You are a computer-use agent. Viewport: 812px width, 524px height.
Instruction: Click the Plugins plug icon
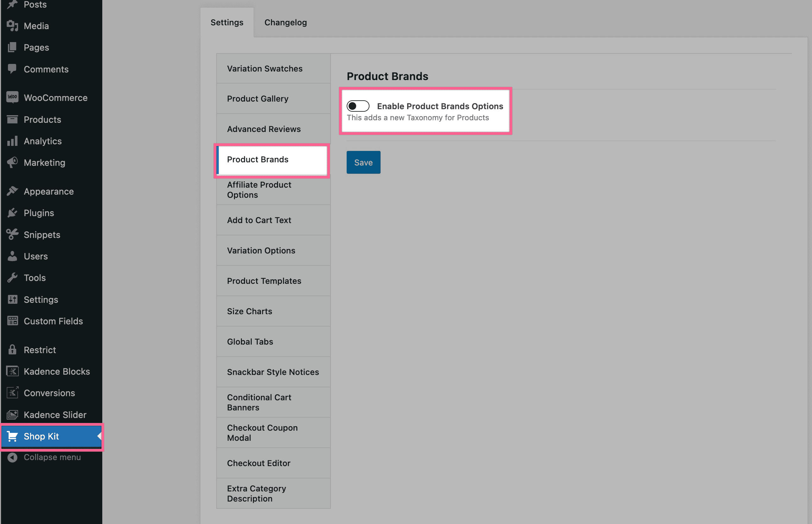pos(12,213)
